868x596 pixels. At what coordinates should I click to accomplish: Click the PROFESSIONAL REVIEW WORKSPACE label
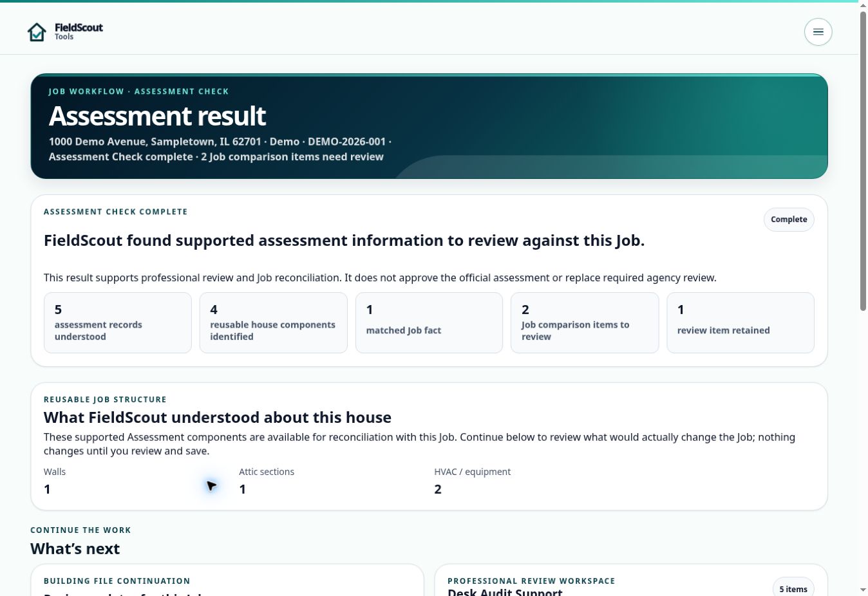[531, 581]
